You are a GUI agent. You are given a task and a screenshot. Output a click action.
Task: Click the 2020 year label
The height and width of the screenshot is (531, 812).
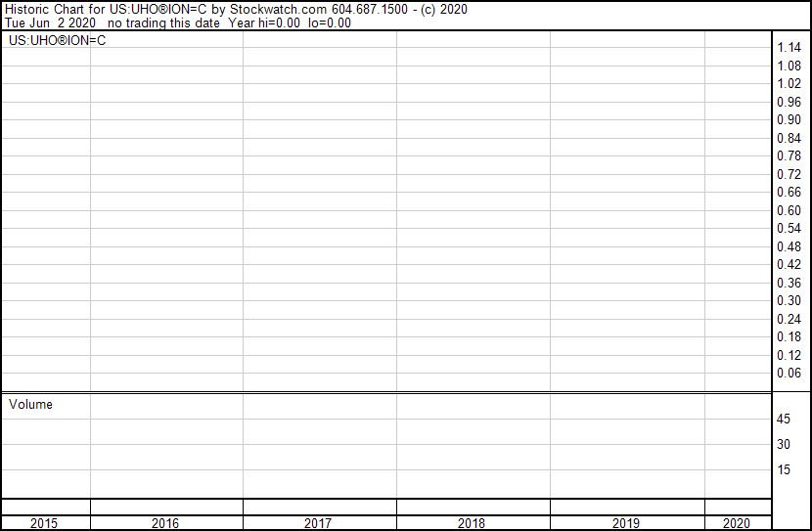pyautogui.click(x=736, y=523)
